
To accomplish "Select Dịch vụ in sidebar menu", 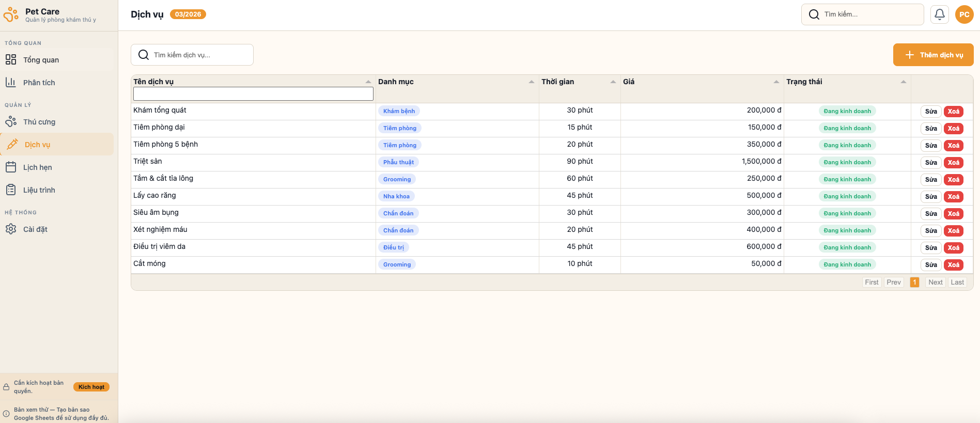I will (37, 145).
